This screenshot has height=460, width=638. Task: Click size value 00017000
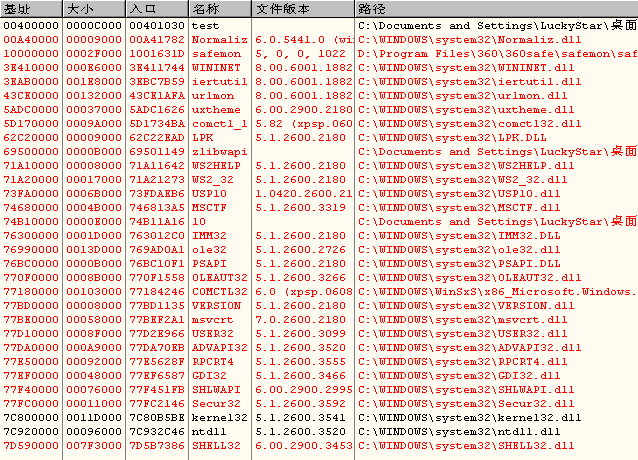[x=94, y=180]
